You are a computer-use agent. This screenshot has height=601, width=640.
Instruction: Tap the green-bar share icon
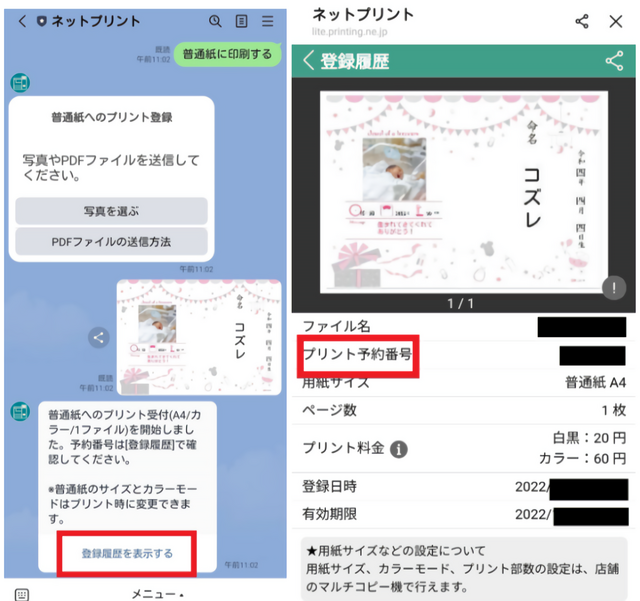613,61
